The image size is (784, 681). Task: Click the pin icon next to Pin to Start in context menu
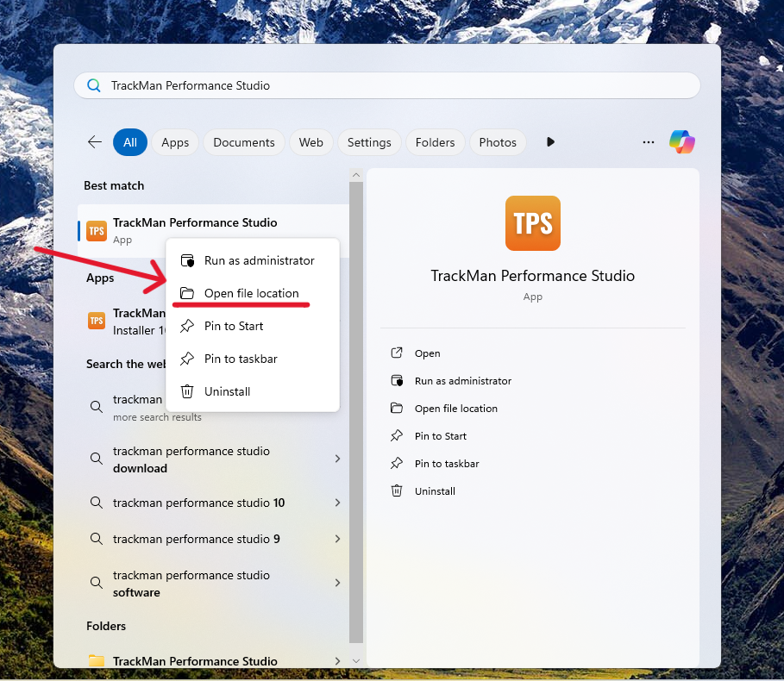187,326
